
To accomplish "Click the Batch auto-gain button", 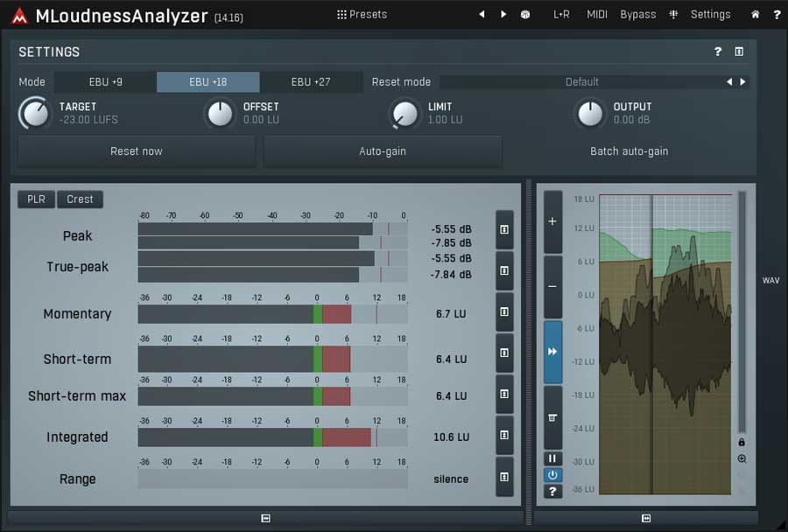I will click(x=630, y=151).
